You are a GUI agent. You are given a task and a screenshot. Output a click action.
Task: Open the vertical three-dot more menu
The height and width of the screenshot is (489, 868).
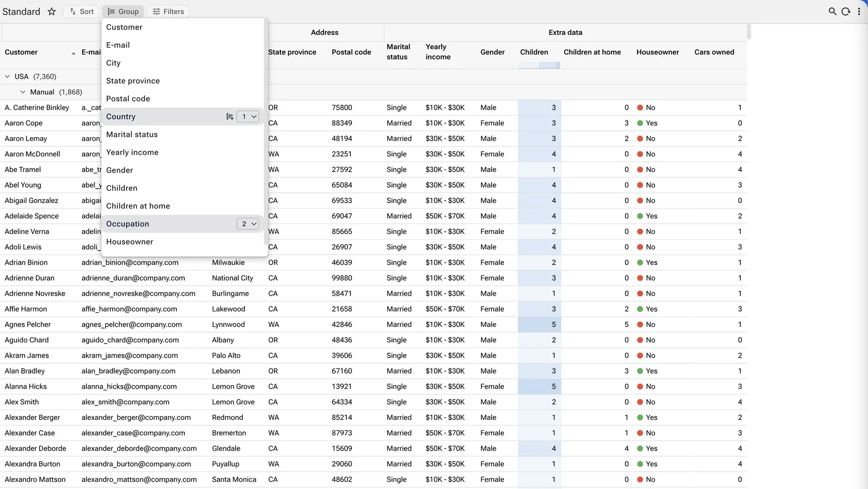click(x=859, y=11)
